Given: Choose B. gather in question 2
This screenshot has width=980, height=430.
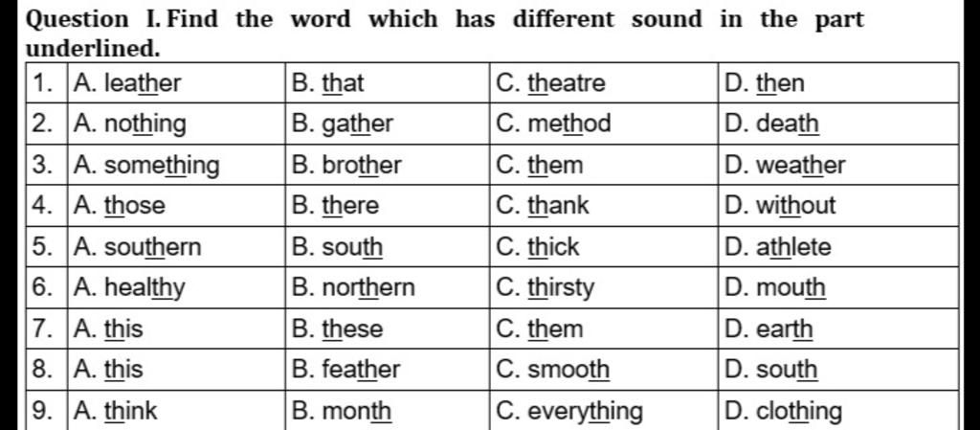Looking at the screenshot, I should 343,124.
